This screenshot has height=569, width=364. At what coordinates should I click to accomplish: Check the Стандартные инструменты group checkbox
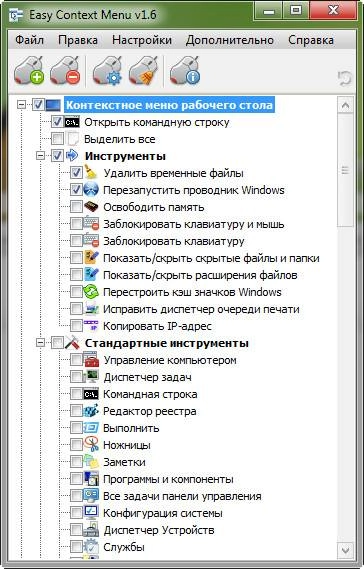[57, 343]
